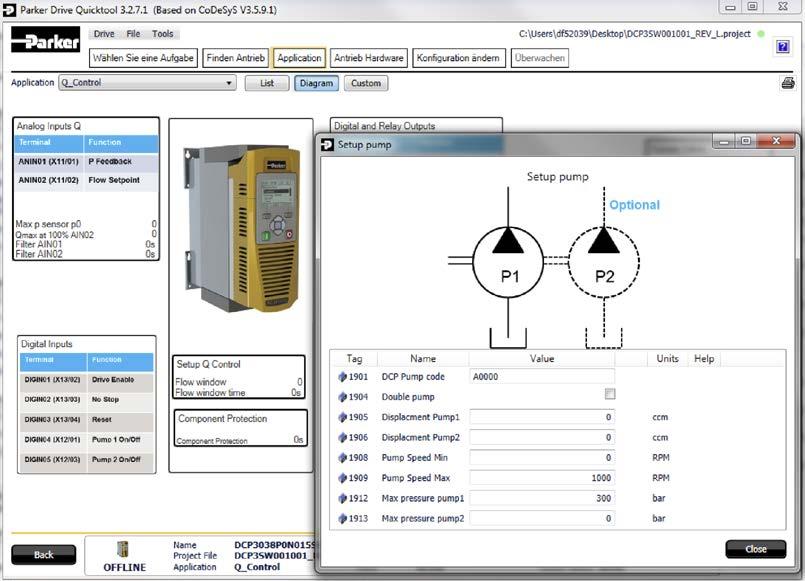
Task: Click the Application step button
Action: 299,58
